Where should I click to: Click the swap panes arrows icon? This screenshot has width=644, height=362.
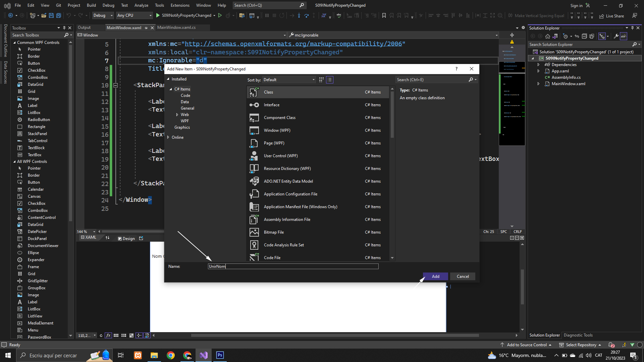pyautogui.click(x=107, y=238)
